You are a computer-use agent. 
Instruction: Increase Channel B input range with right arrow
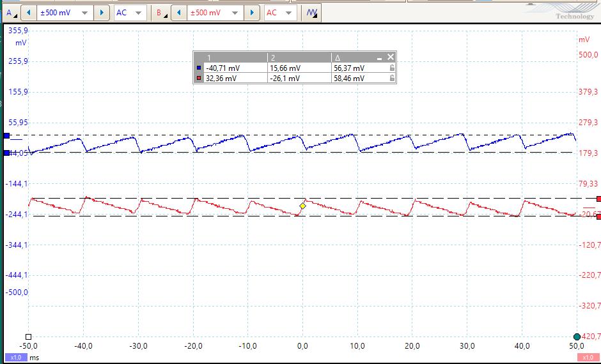click(x=252, y=13)
